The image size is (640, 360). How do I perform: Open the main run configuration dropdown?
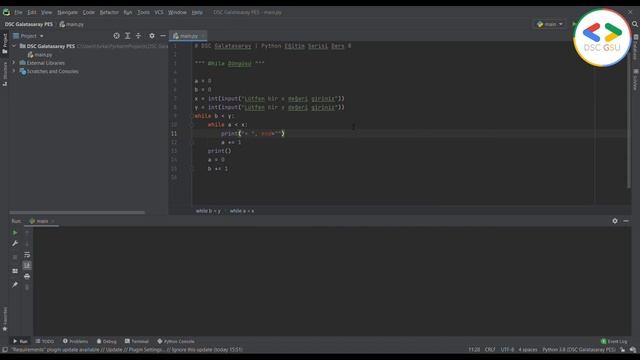click(x=550, y=24)
